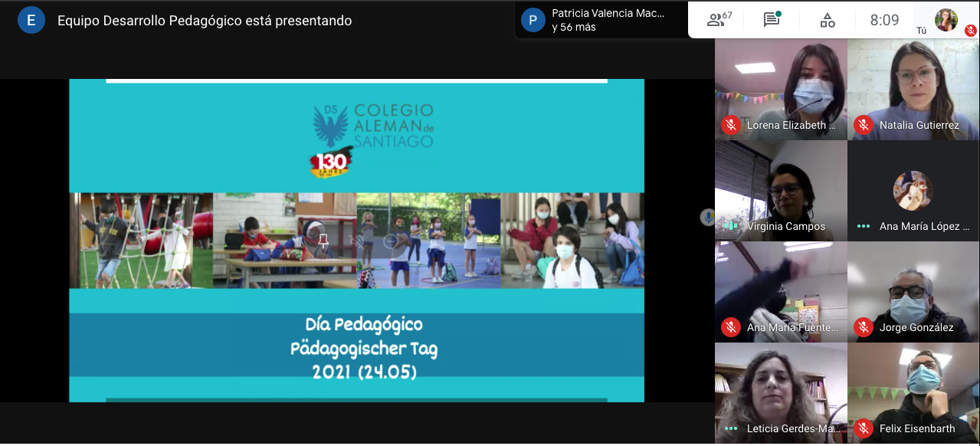980x446 pixels.
Task: Click the slide photo of masked students sitting on steps
Action: [572, 241]
